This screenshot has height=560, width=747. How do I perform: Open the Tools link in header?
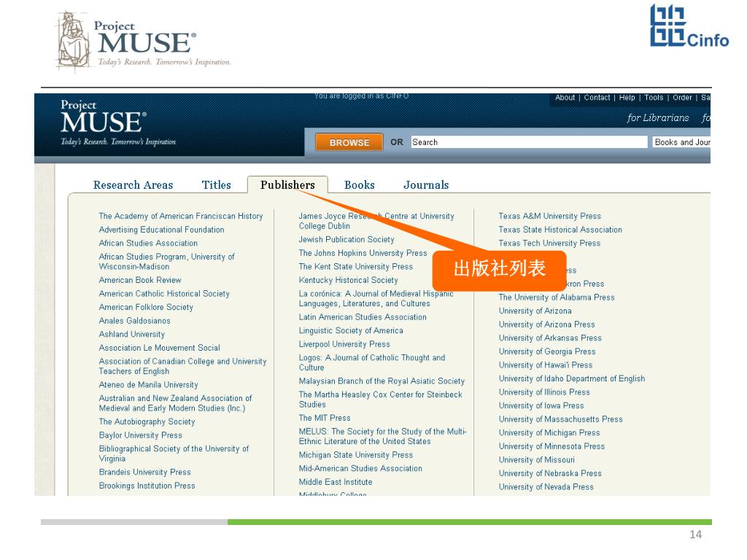[654, 98]
